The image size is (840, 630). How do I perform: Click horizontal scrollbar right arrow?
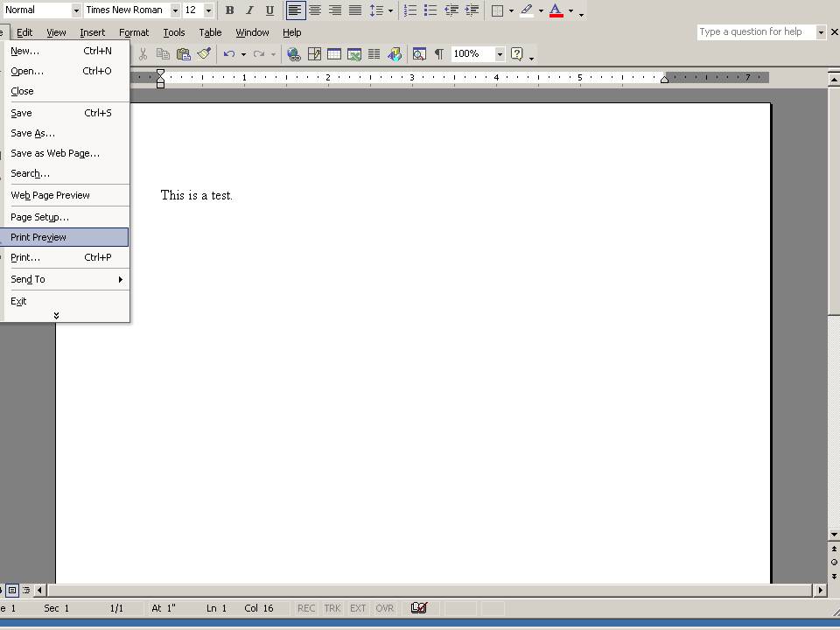tap(820, 591)
